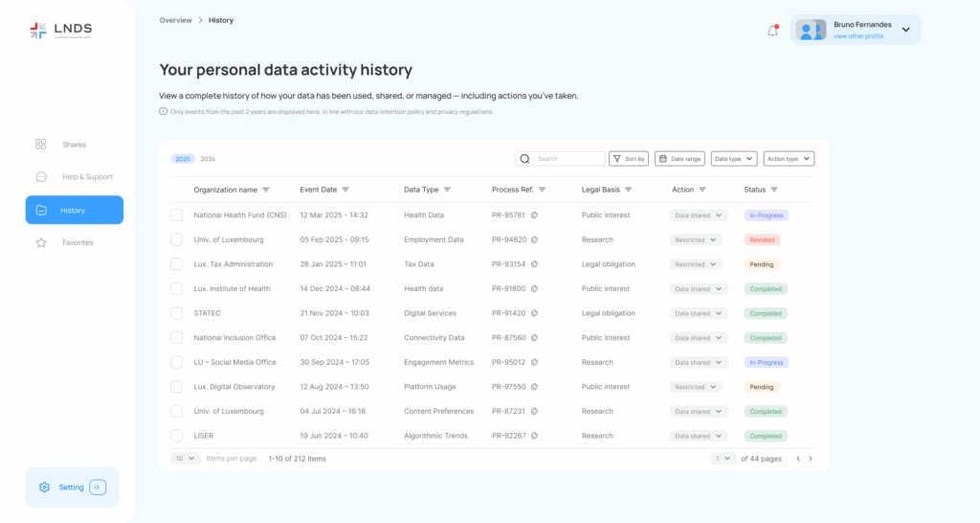980x523 pixels.
Task: Open Shares in the sidebar
Action: (75, 145)
